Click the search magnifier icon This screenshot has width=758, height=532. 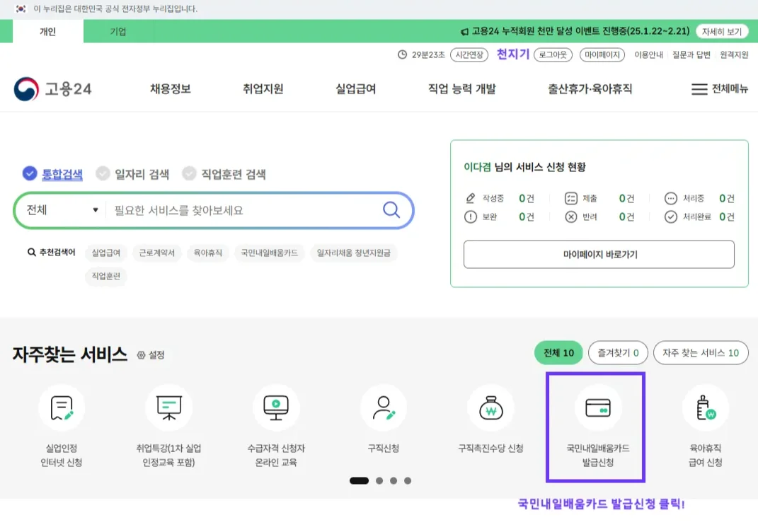[x=391, y=210]
